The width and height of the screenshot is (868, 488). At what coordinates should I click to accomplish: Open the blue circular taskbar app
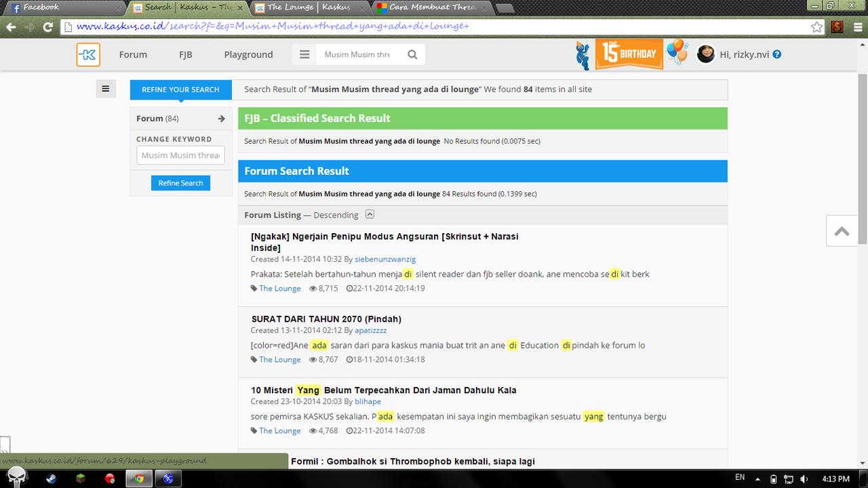tap(168, 479)
